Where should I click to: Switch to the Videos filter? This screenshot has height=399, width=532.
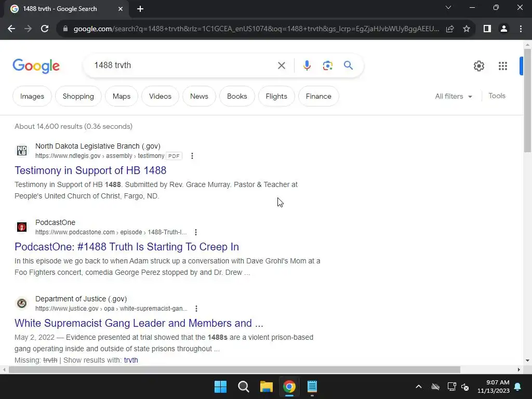160,96
